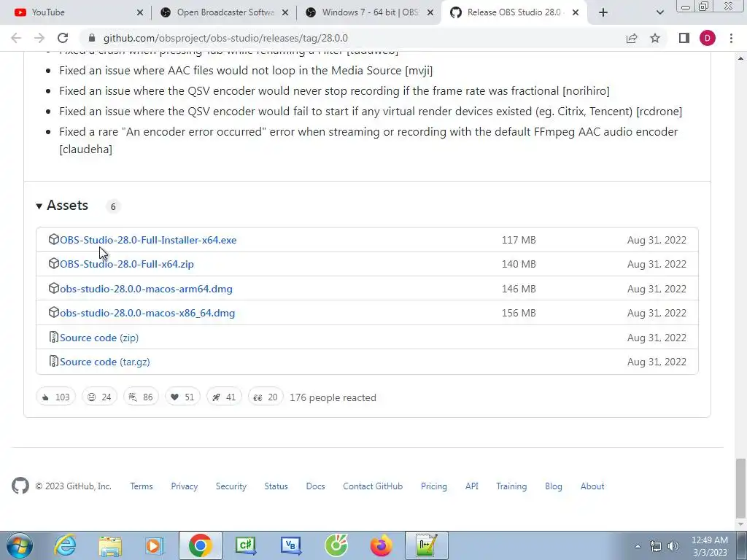The height and width of the screenshot is (560, 747).
Task: Open the Status footer link
Action: coord(276,486)
